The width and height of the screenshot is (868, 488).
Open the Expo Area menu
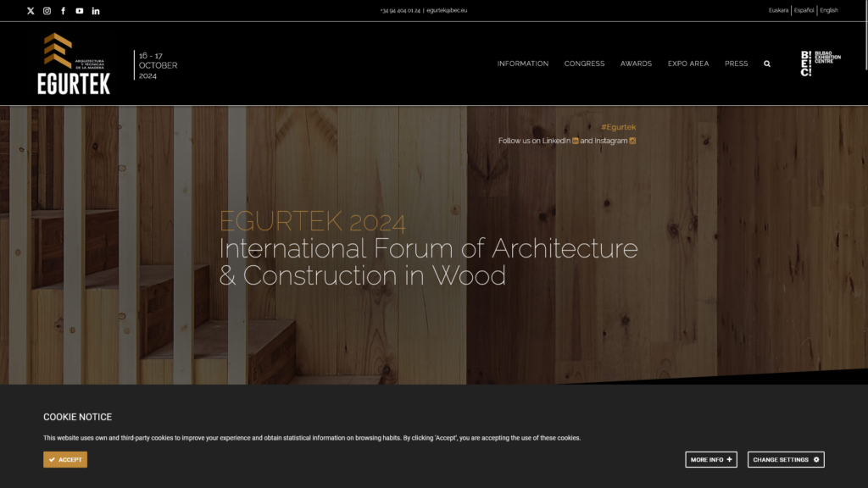688,64
